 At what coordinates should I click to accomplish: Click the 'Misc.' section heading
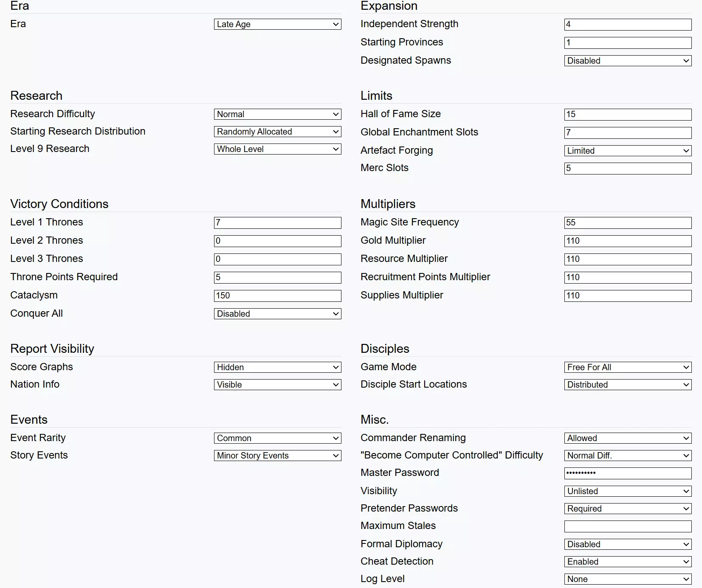(375, 420)
